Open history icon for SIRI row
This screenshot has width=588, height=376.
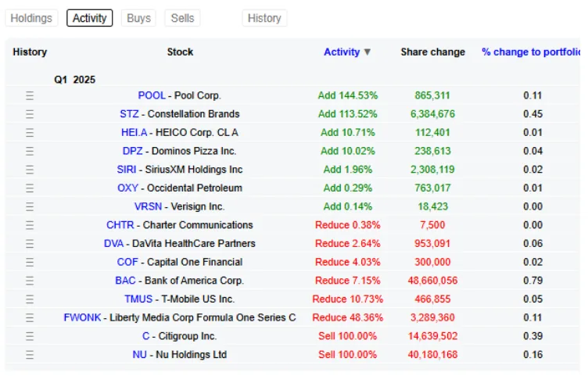point(30,170)
